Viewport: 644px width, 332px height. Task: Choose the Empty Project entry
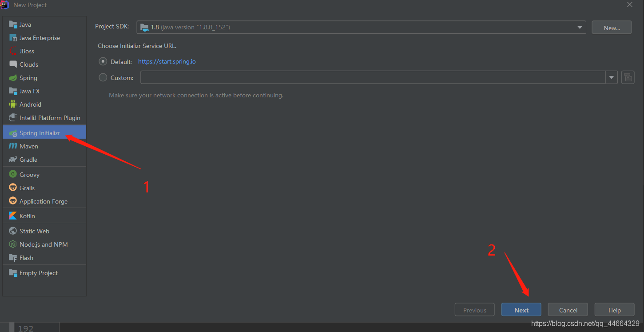point(44,273)
